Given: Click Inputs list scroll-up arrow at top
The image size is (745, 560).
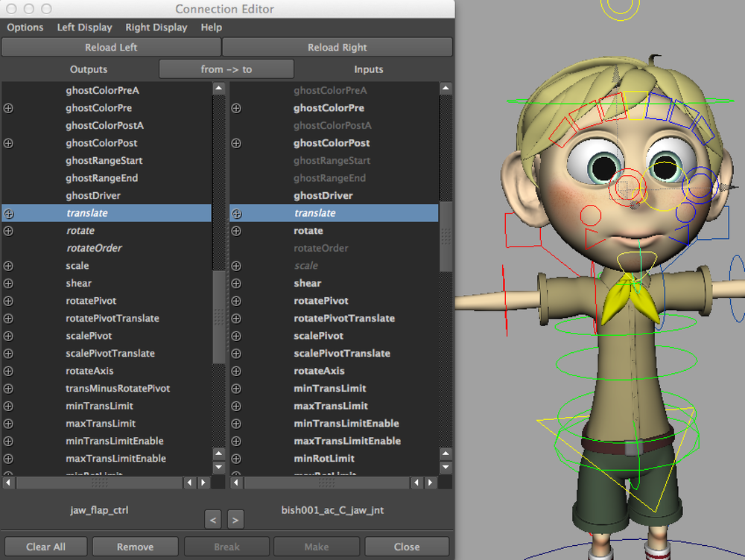Looking at the screenshot, I should (446, 88).
